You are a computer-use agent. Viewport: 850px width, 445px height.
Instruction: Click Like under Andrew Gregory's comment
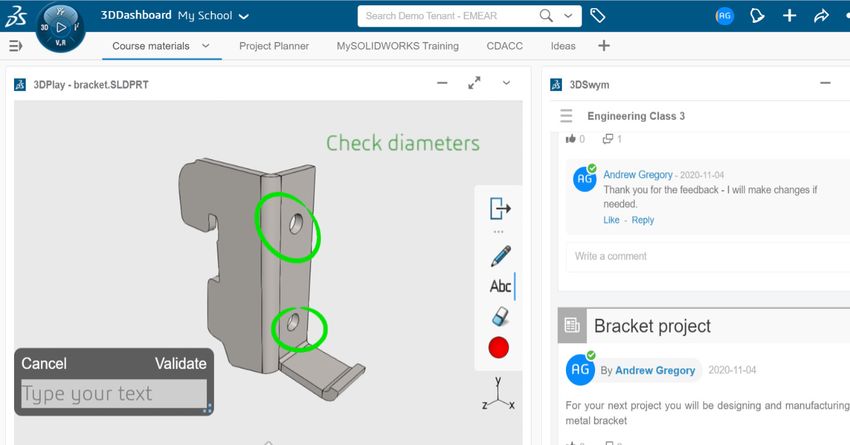point(611,220)
